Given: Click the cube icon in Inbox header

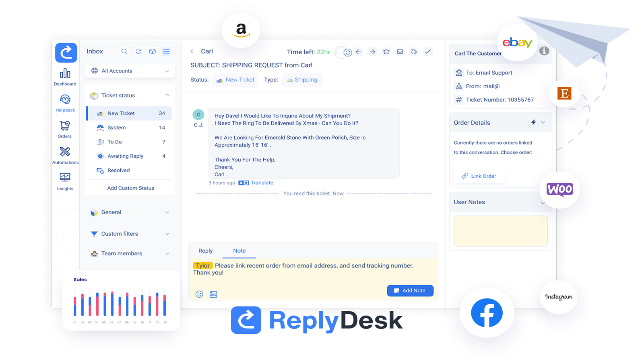Looking at the screenshot, I should (153, 51).
